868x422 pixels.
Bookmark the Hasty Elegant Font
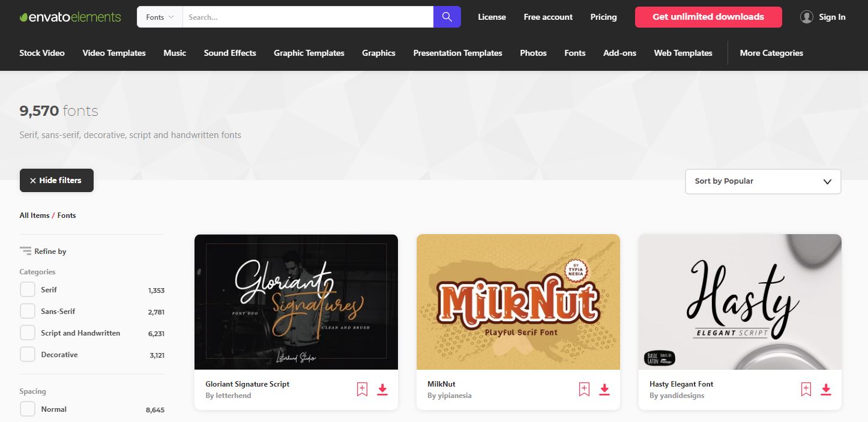click(x=806, y=390)
